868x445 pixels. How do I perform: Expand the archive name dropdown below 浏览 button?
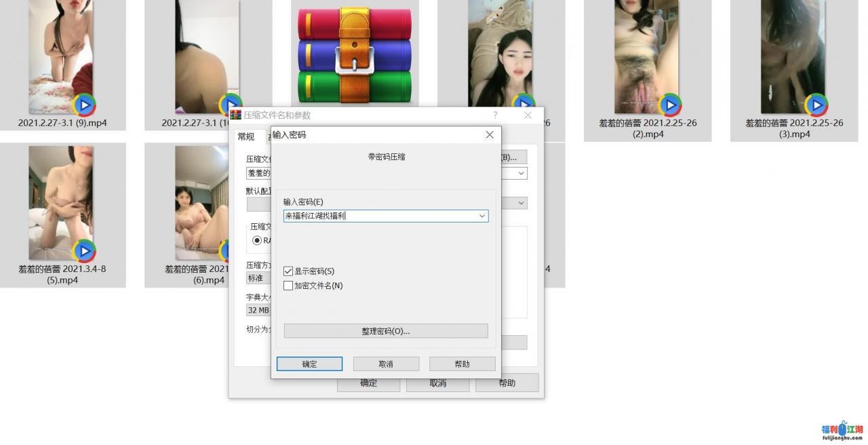click(x=521, y=174)
